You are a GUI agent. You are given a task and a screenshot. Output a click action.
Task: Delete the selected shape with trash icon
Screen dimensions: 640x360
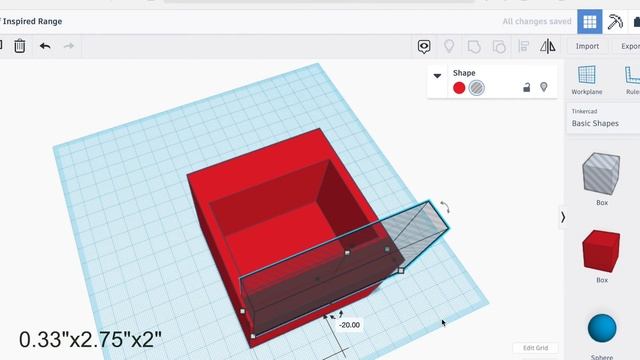(20, 46)
